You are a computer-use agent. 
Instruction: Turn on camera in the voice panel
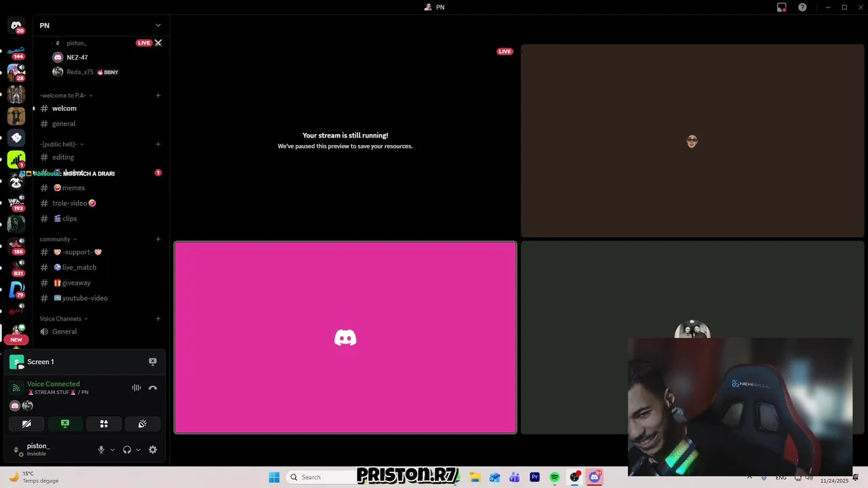[x=26, y=424]
